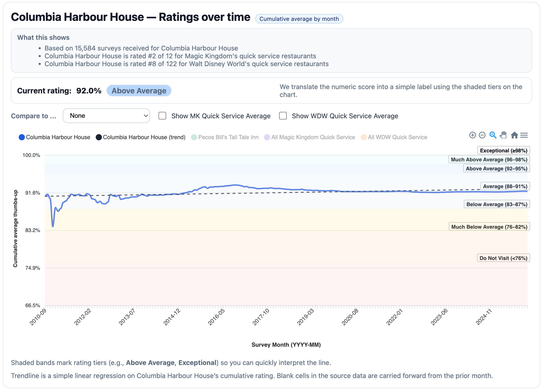
Task: Click the Cumulative average by month badge
Action: point(299,19)
